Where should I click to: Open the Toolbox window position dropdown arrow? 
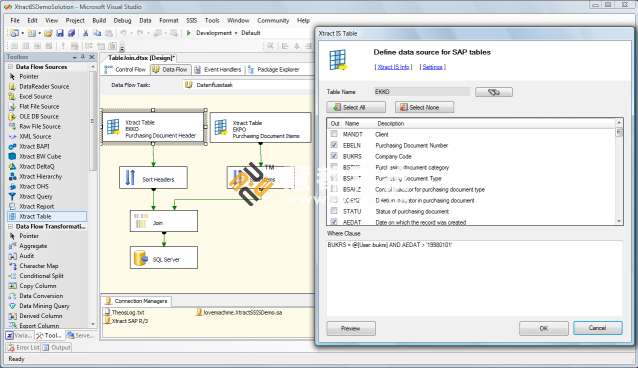point(75,57)
